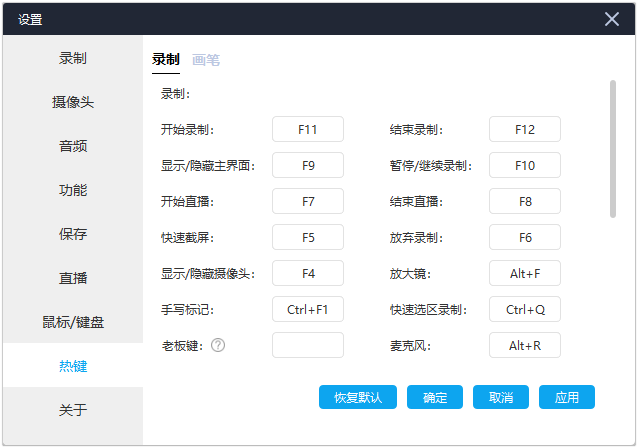Click the 取消 button

(501, 397)
